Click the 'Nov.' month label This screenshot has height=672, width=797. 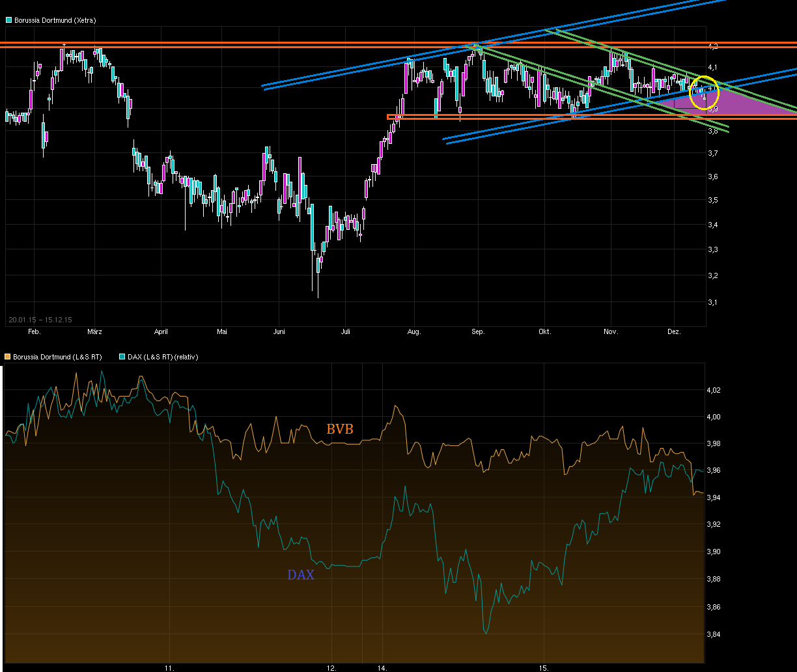(x=611, y=332)
